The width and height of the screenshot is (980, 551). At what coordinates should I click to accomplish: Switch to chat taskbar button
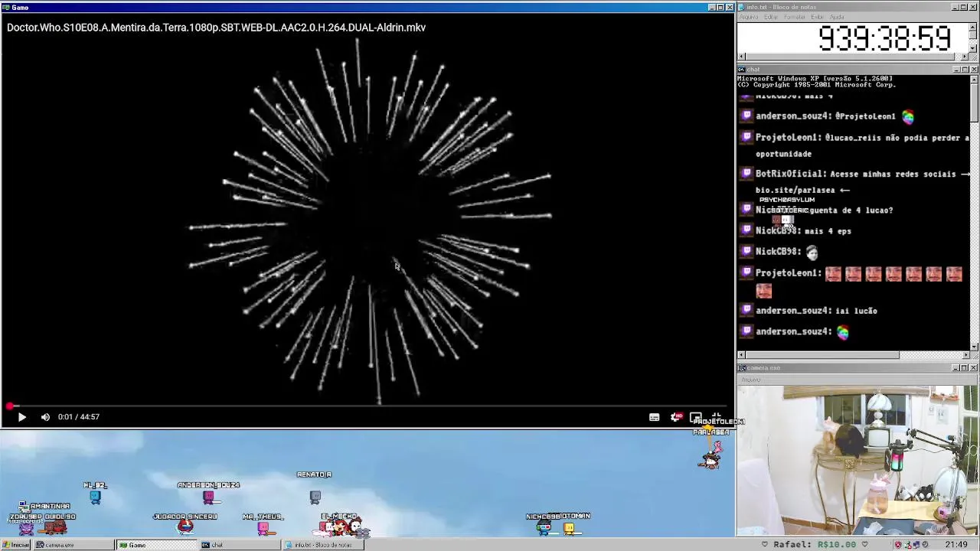pyautogui.click(x=240, y=545)
